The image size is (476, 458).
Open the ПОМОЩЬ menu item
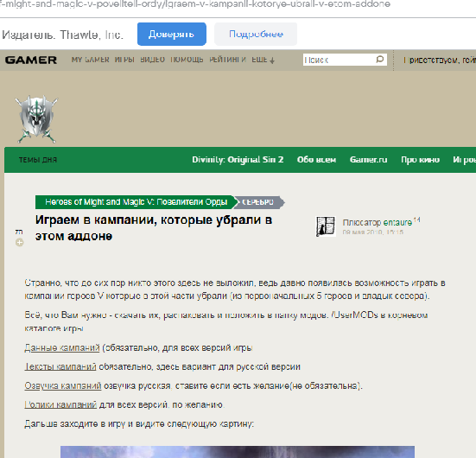click(x=187, y=60)
